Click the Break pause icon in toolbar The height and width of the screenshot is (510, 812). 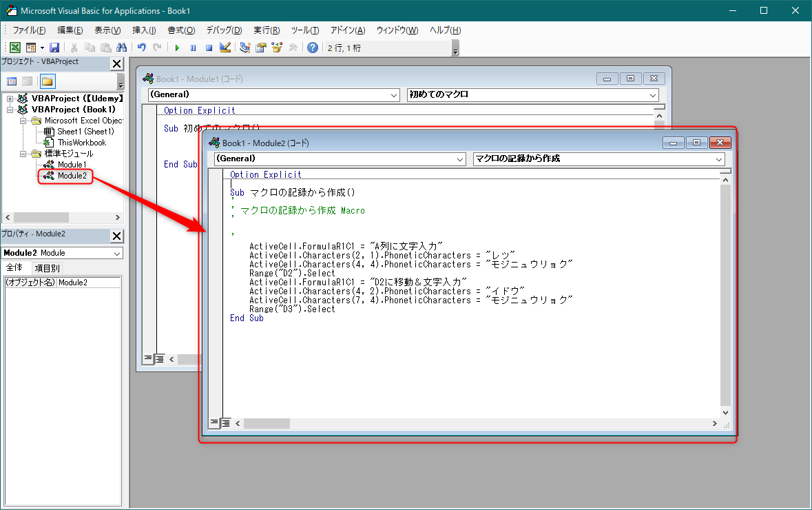click(x=193, y=48)
